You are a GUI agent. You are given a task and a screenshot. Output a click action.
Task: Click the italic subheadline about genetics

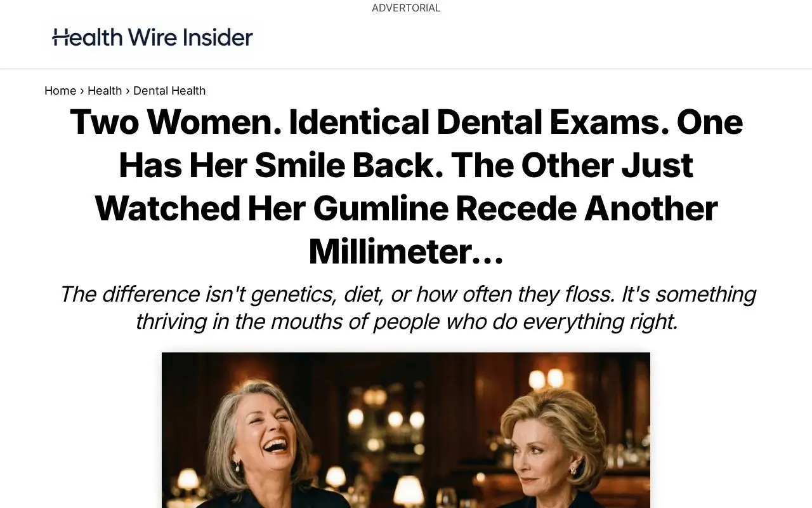pos(407,308)
